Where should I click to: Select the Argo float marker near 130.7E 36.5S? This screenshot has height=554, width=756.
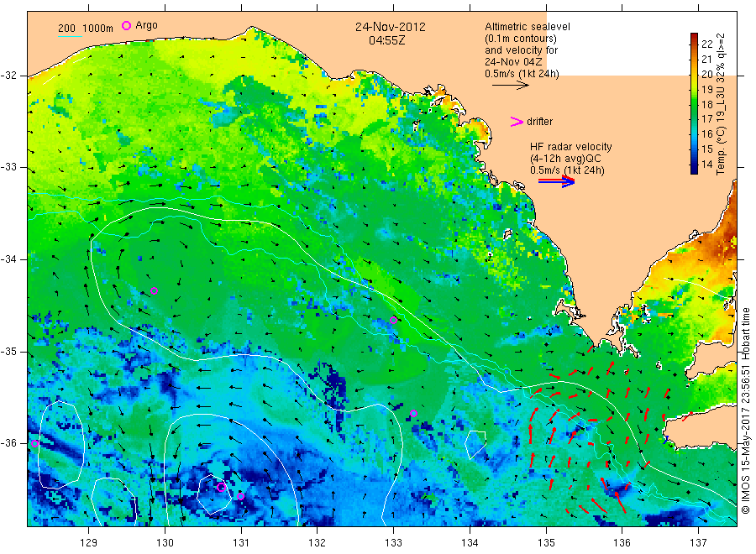[221, 487]
